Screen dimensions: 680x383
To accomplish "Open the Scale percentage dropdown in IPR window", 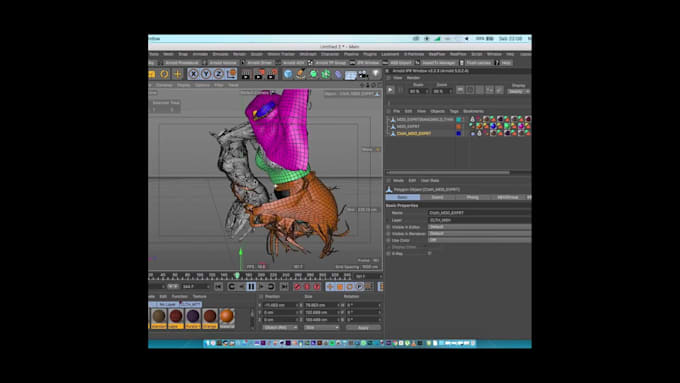I will pos(419,91).
